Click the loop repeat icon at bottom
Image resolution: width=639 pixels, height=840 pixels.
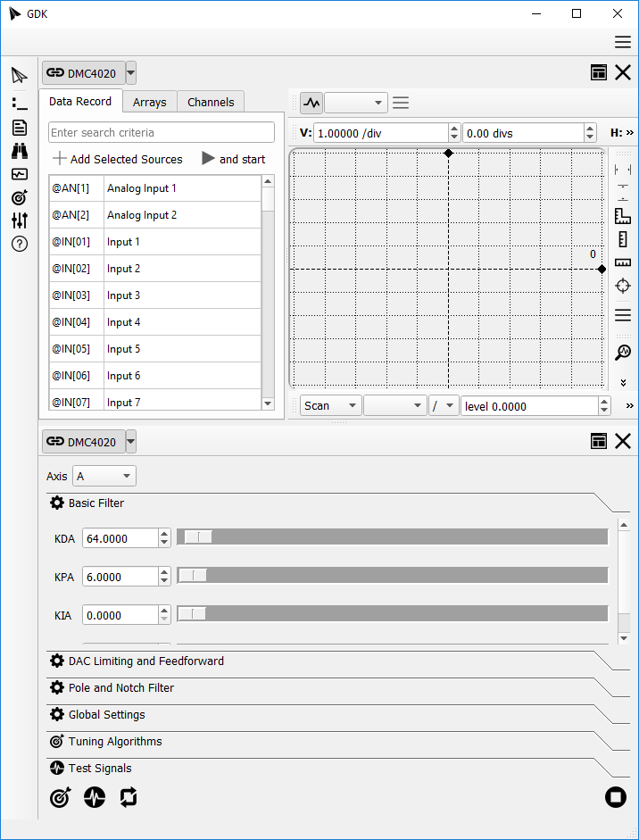pyautogui.click(x=129, y=797)
